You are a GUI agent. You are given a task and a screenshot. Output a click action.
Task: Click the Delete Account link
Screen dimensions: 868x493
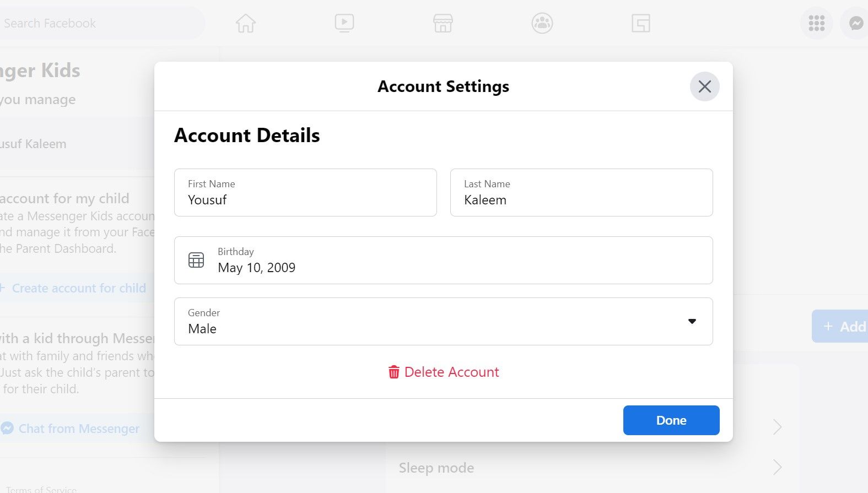click(x=451, y=372)
